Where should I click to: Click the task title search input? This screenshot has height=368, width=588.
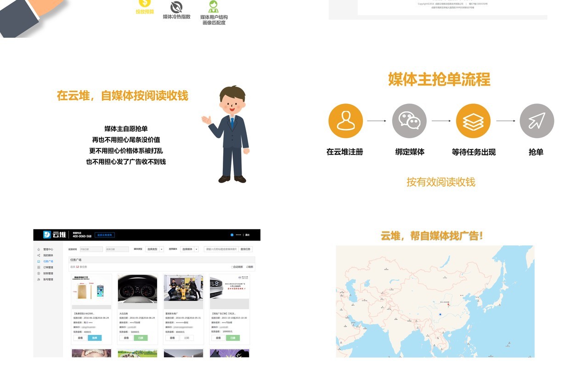coord(220,249)
